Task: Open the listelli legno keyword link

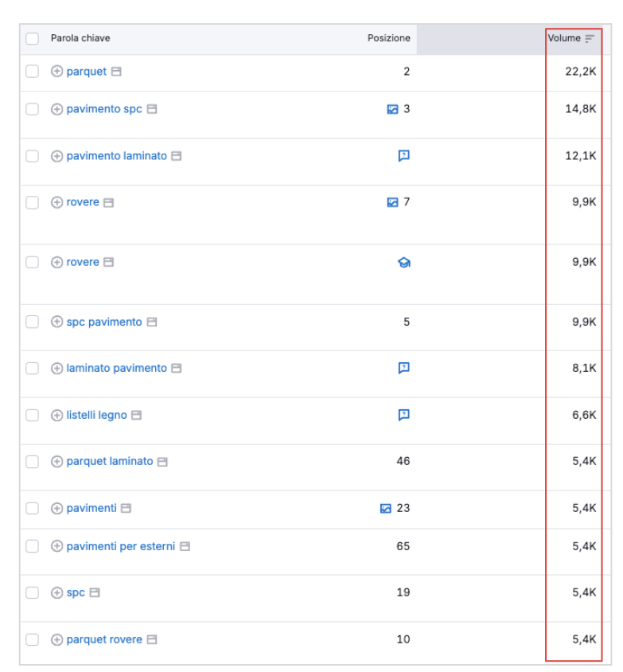Action: tap(96, 415)
